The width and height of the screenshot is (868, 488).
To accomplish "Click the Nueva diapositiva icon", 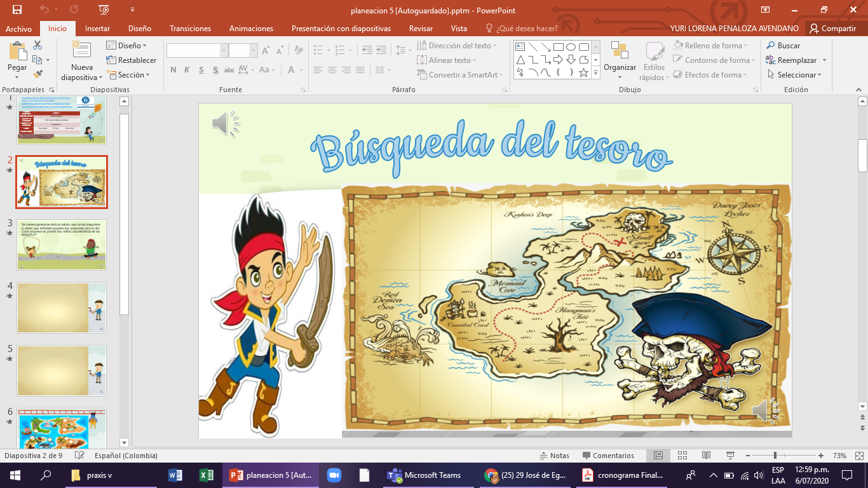I will 81,51.
